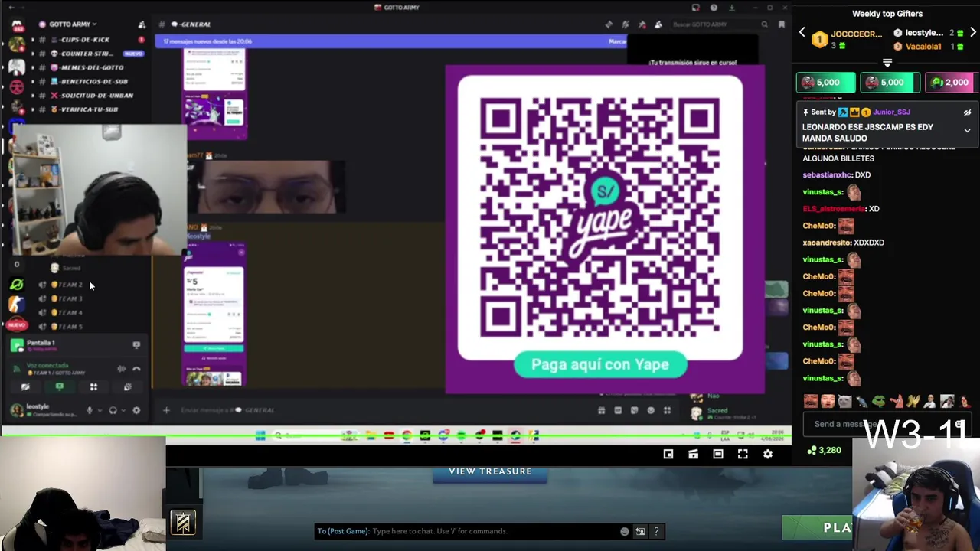
Task: Open the MEMES-DEL-GOTTO channel
Action: 90,67
